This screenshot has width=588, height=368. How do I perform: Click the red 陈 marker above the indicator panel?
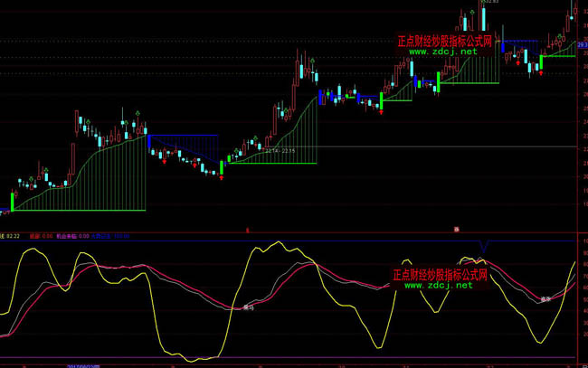pos(456,230)
